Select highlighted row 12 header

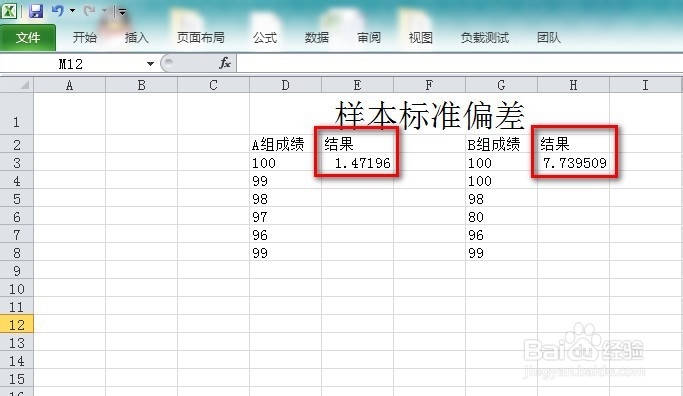tap(17, 325)
